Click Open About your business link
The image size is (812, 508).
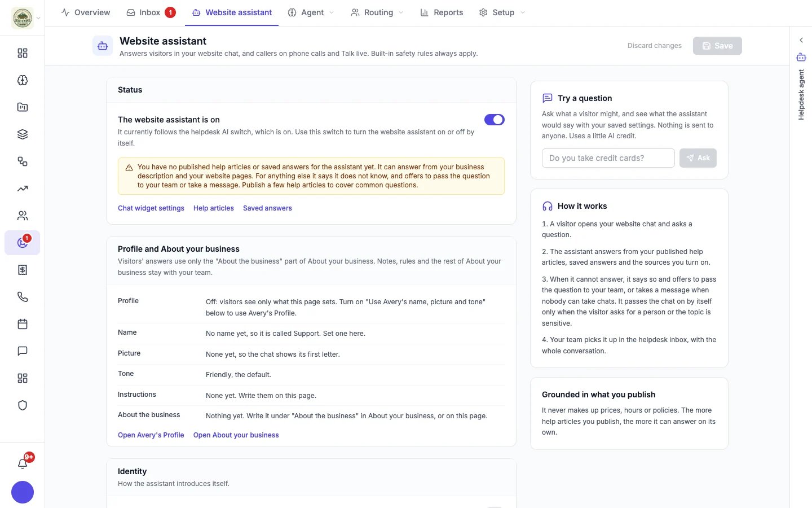(x=236, y=435)
